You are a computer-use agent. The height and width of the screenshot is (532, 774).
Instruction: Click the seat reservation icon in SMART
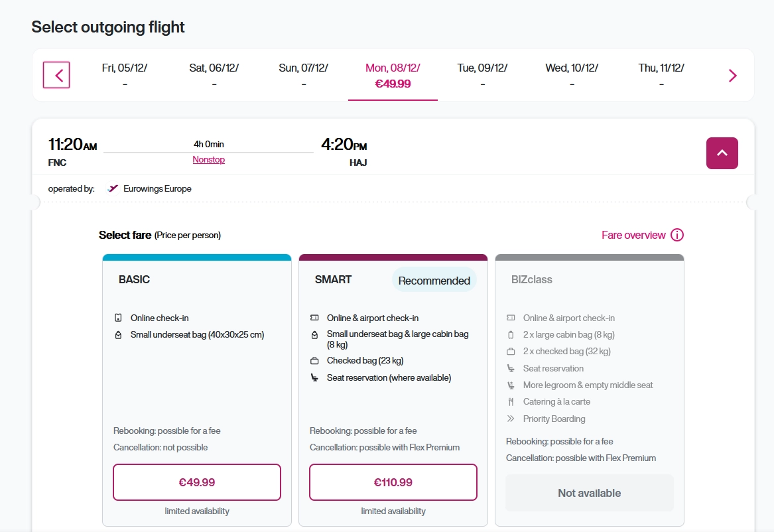[x=314, y=378]
